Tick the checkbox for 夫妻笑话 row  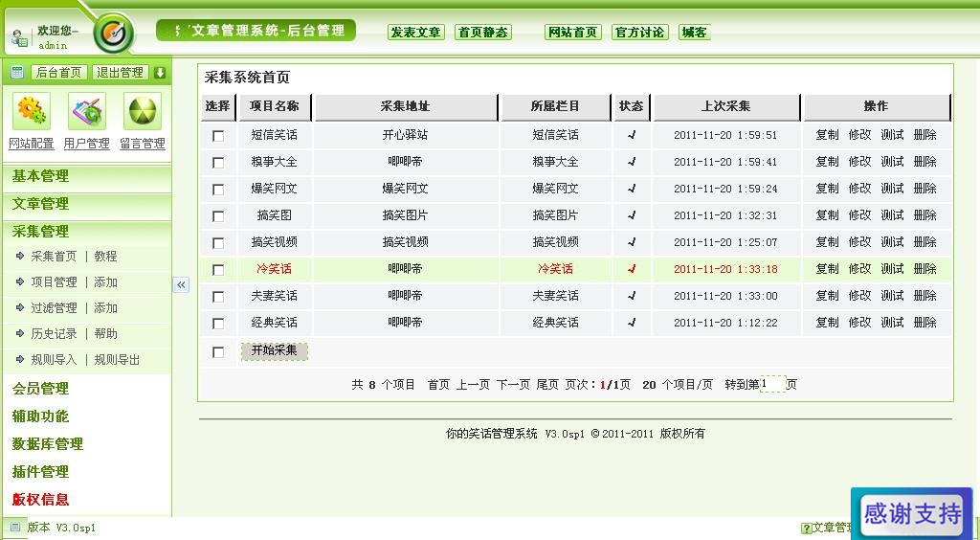tap(218, 297)
